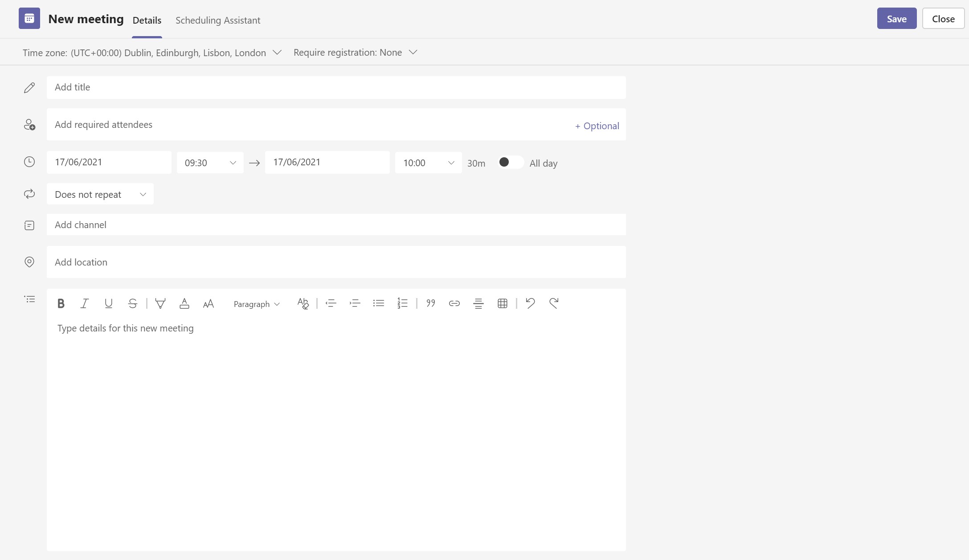Click the details list icon
The height and width of the screenshot is (560, 969).
click(x=29, y=299)
